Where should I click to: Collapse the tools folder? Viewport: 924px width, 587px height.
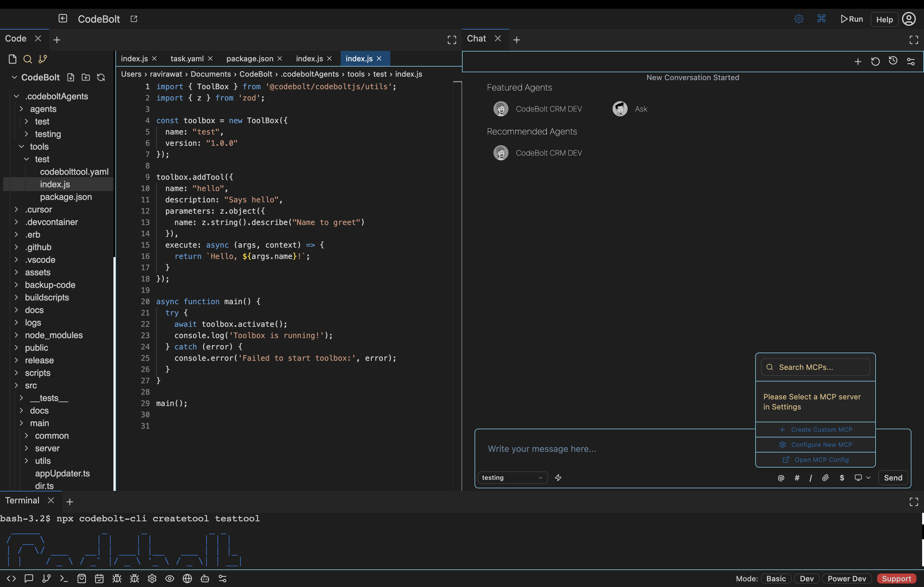tap(21, 146)
